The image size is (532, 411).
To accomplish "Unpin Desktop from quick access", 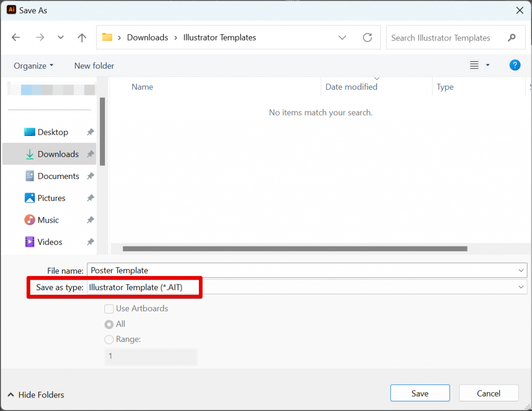I will (90, 132).
